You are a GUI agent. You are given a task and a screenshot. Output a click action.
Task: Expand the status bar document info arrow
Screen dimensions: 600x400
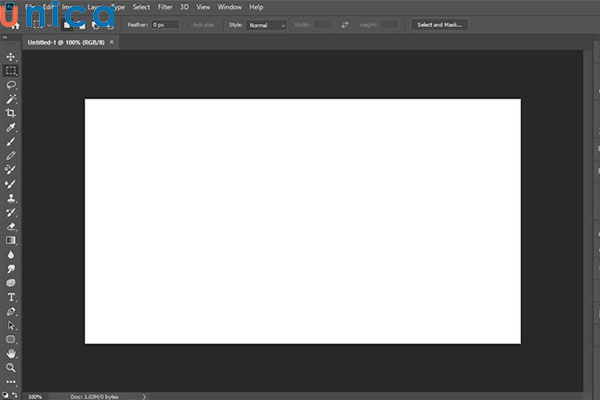click(x=144, y=396)
